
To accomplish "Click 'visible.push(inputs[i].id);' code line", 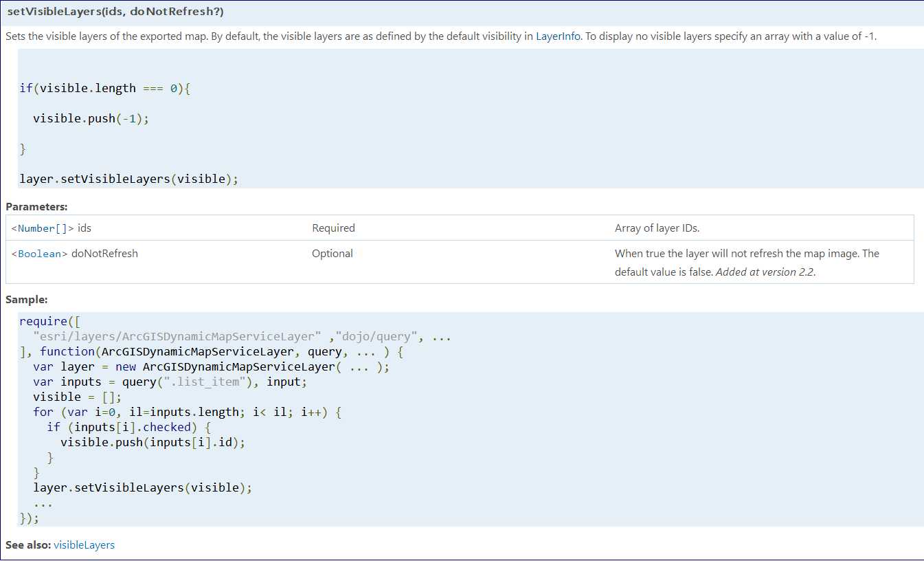I will pyautogui.click(x=153, y=442).
